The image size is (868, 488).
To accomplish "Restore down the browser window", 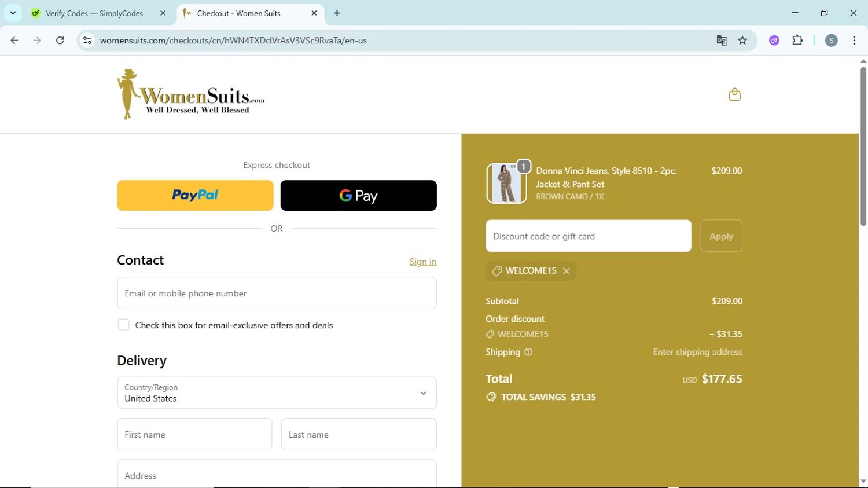I will [x=824, y=13].
